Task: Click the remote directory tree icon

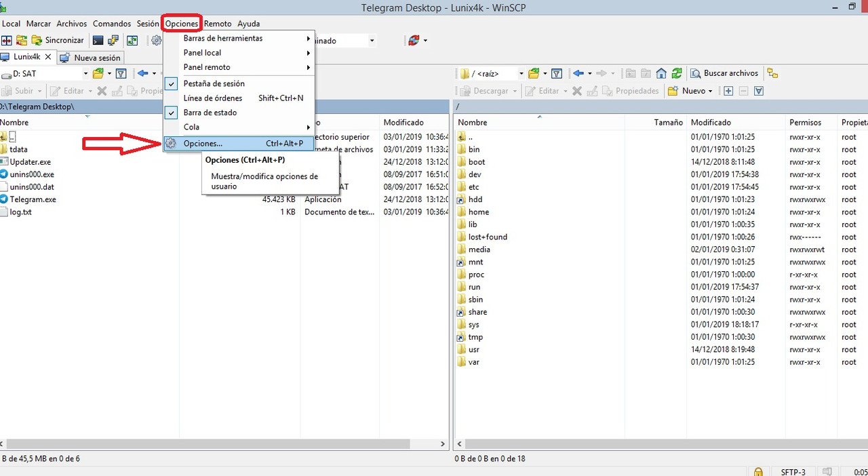Action: tap(772, 73)
